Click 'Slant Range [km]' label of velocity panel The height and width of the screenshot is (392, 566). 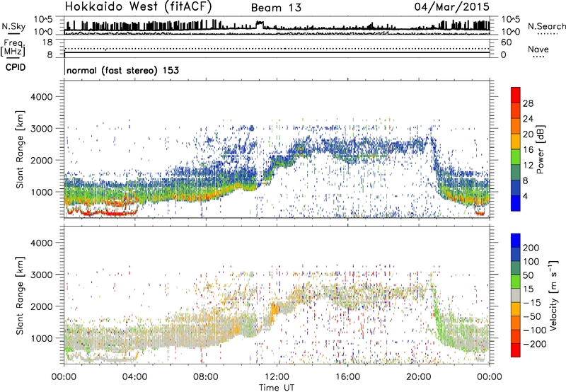pos(20,295)
